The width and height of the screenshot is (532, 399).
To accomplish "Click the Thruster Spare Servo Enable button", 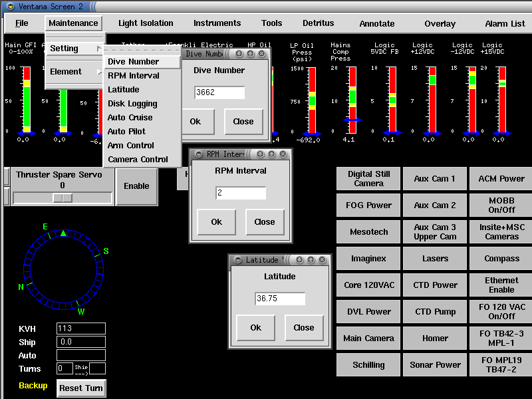I will [x=136, y=186].
